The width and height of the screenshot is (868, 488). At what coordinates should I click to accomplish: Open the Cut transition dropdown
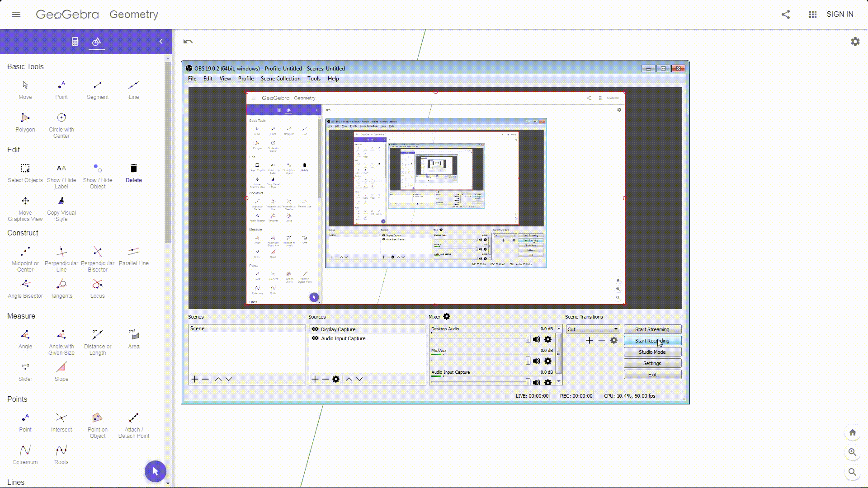tap(592, 329)
